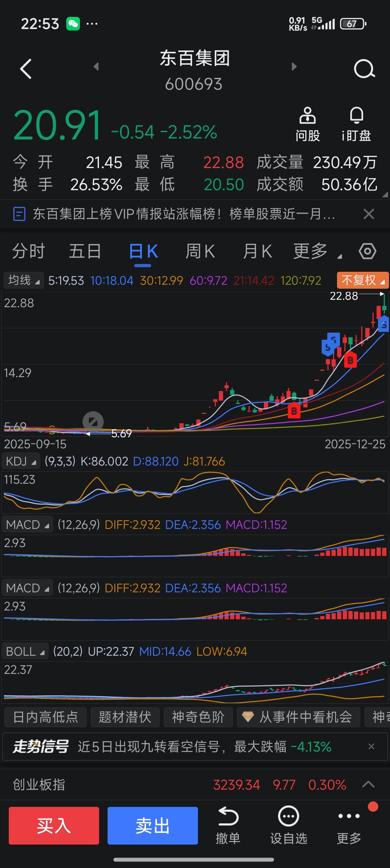Open the first MACD indicator dropdown

tap(27, 524)
